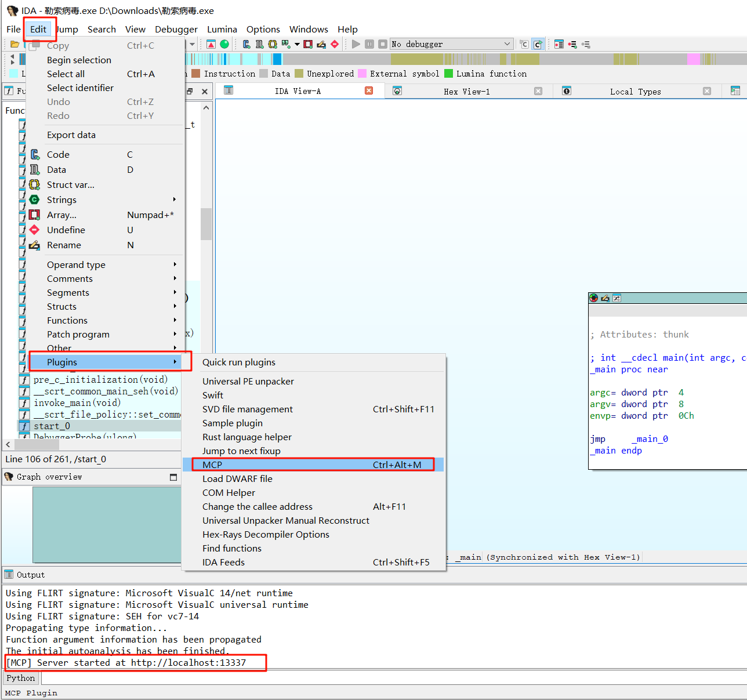Screen dimensions: 747x700
Task: Click the red up-arrow toolbar icon
Action: click(x=211, y=44)
